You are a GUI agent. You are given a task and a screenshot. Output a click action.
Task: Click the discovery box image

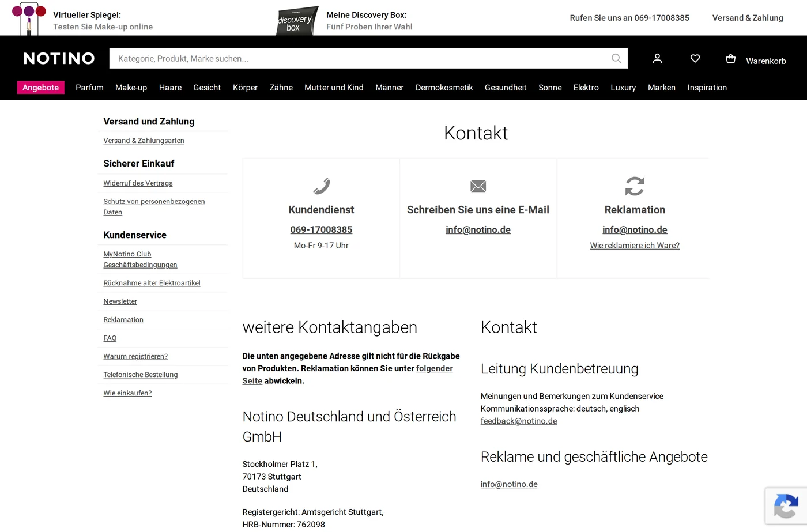(297, 21)
